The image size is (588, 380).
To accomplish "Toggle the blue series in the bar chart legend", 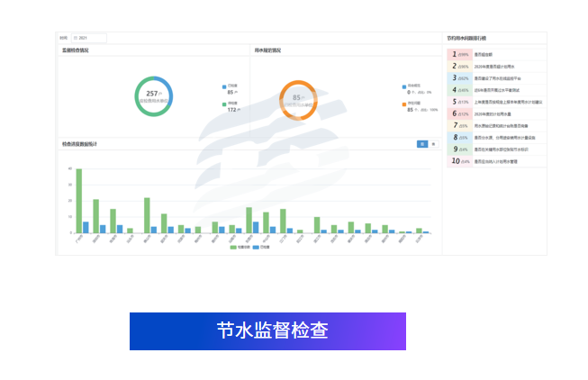I will [257, 246].
